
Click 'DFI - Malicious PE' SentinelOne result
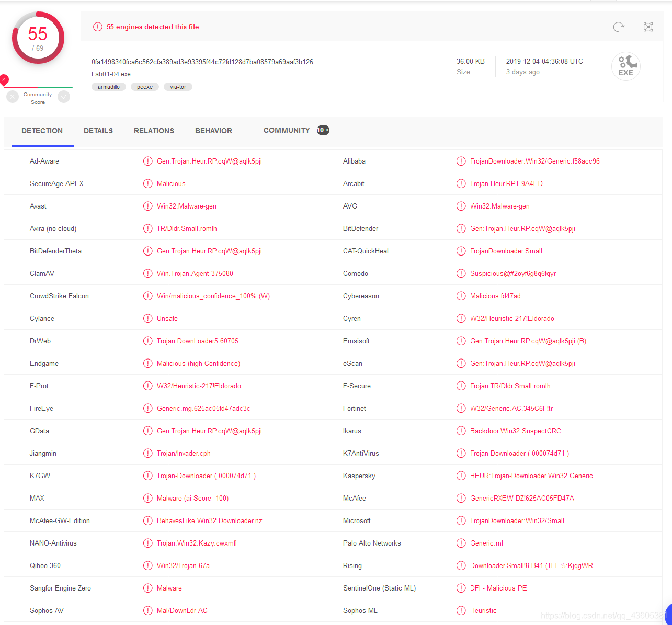coord(498,588)
